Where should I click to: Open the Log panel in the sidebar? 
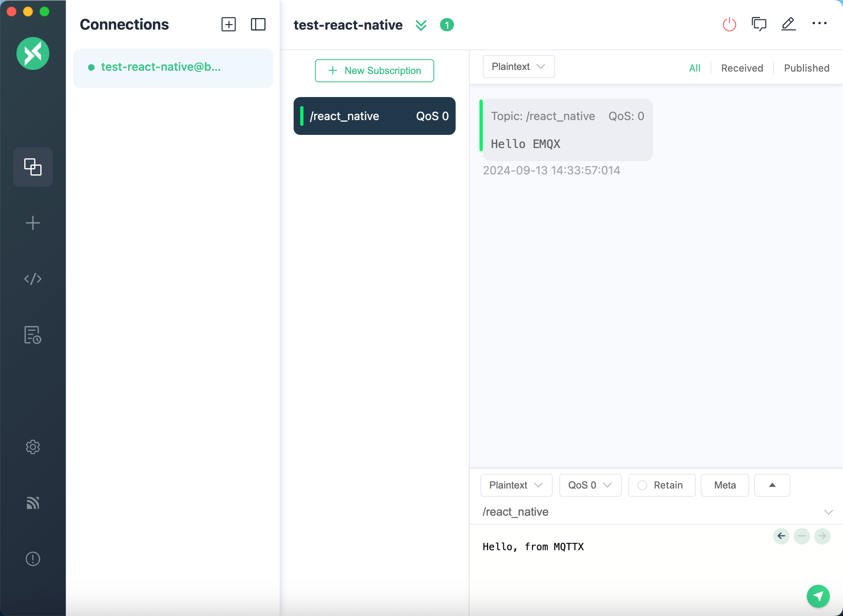(32, 335)
